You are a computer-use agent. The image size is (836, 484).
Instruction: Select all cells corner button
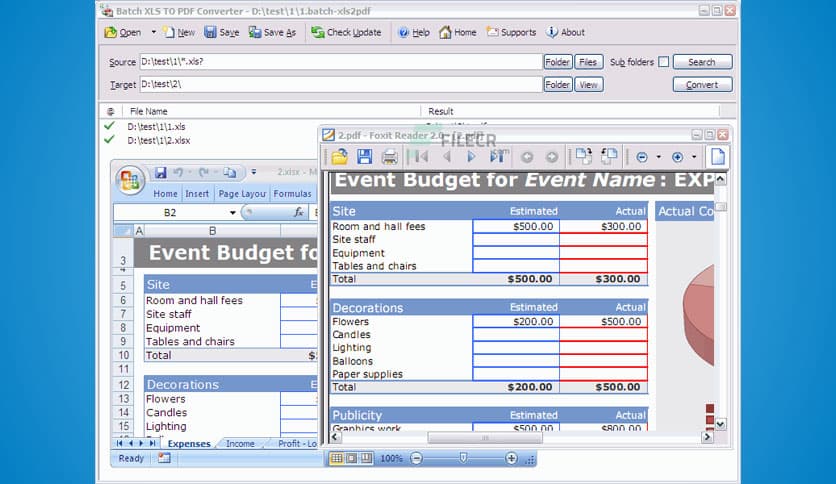(x=123, y=231)
